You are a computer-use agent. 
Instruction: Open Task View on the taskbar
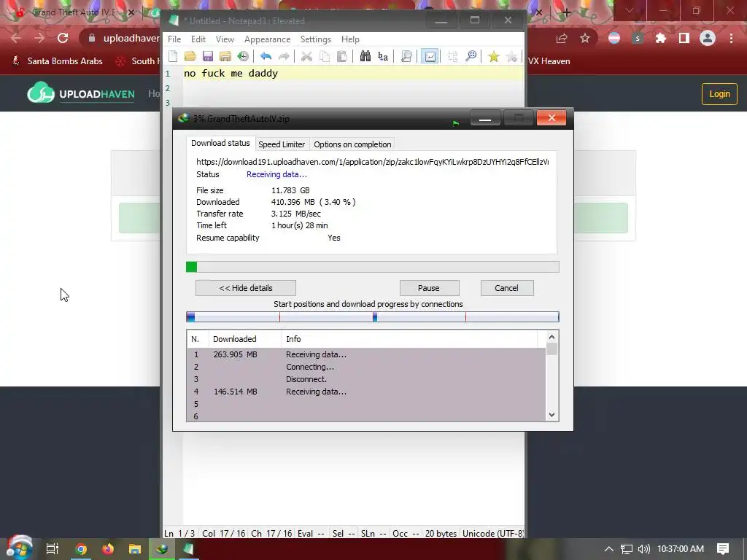[53, 549]
